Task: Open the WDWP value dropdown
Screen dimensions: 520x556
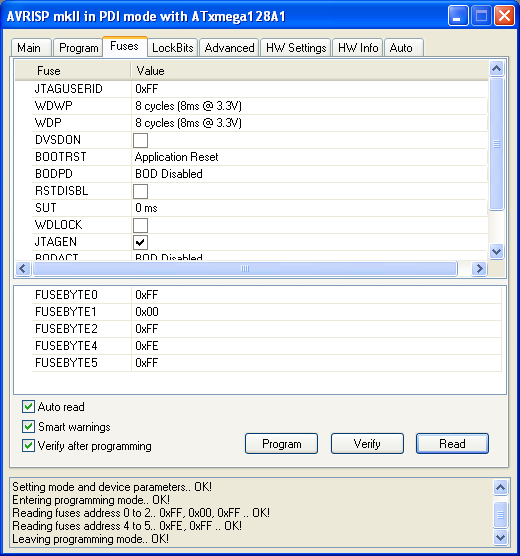Action: pos(309,106)
